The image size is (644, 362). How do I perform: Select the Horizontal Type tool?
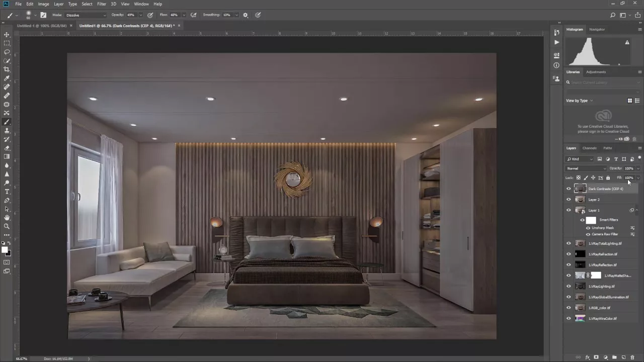tap(7, 192)
